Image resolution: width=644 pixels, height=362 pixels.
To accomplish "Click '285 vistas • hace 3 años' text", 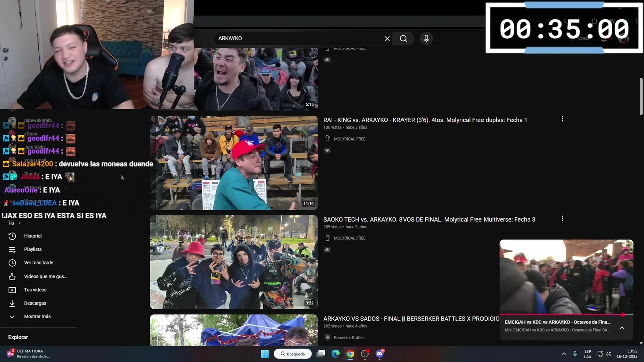I will coord(345,227).
